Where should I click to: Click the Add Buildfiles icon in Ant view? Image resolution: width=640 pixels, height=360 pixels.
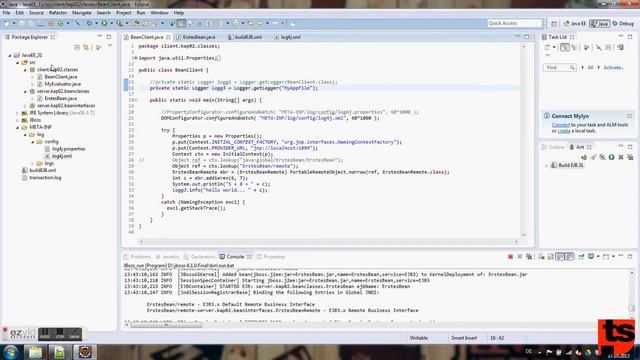(584, 157)
